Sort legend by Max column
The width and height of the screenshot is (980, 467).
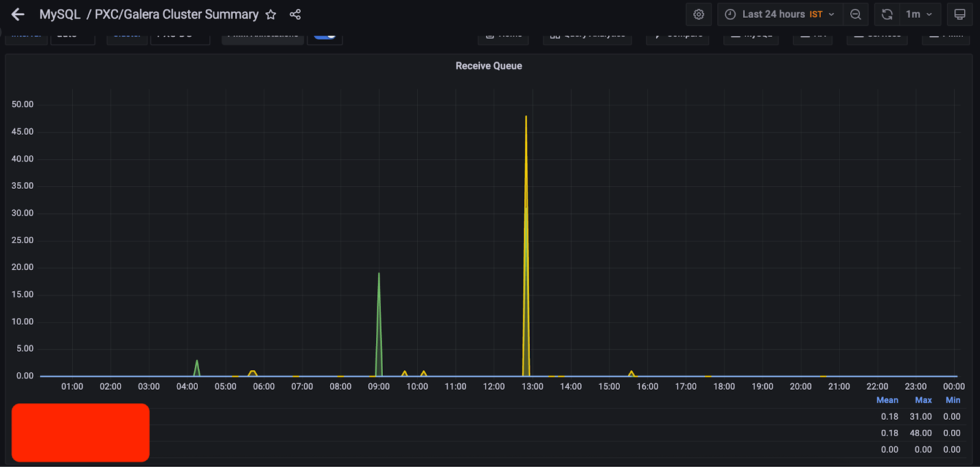click(923, 400)
